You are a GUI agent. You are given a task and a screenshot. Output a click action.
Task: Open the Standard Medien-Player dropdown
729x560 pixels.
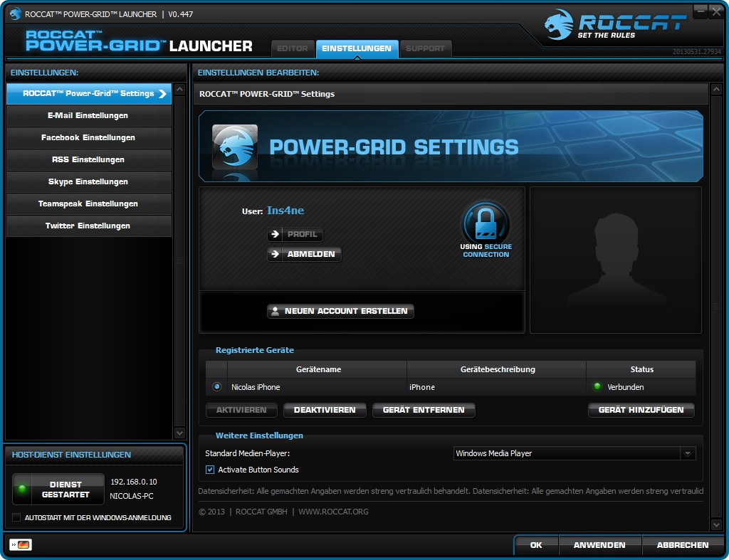tap(575, 453)
